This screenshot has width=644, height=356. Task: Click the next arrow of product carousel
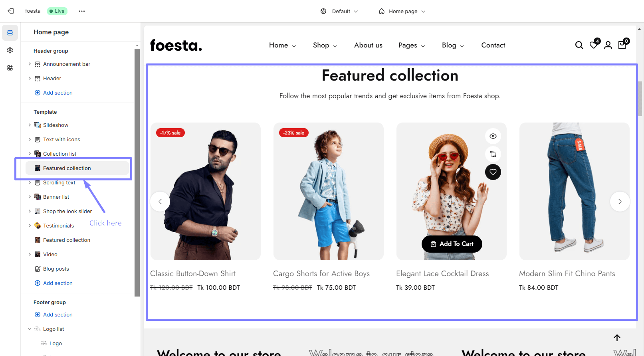[620, 202]
